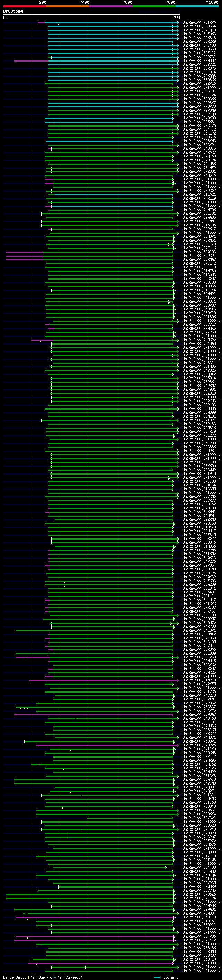Click the query name BP095584
The image size is (222, 980).
click(x=13, y=11)
